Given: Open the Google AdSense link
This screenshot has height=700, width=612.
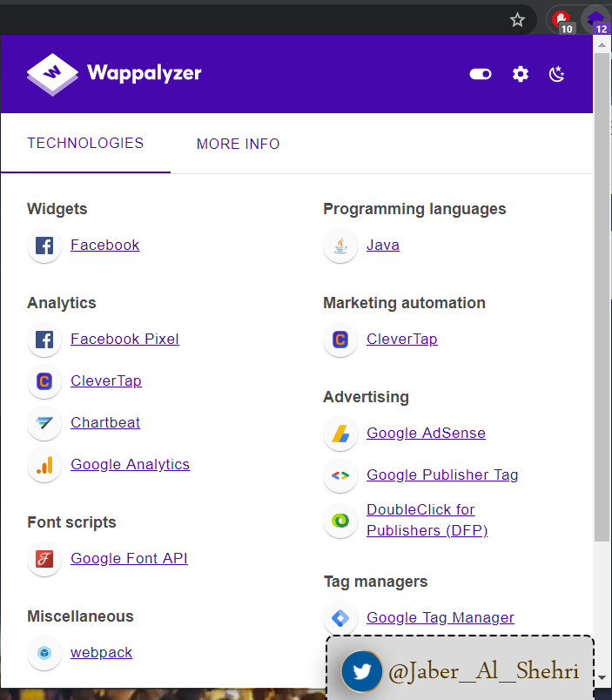Looking at the screenshot, I should click(x=426, y=433).
